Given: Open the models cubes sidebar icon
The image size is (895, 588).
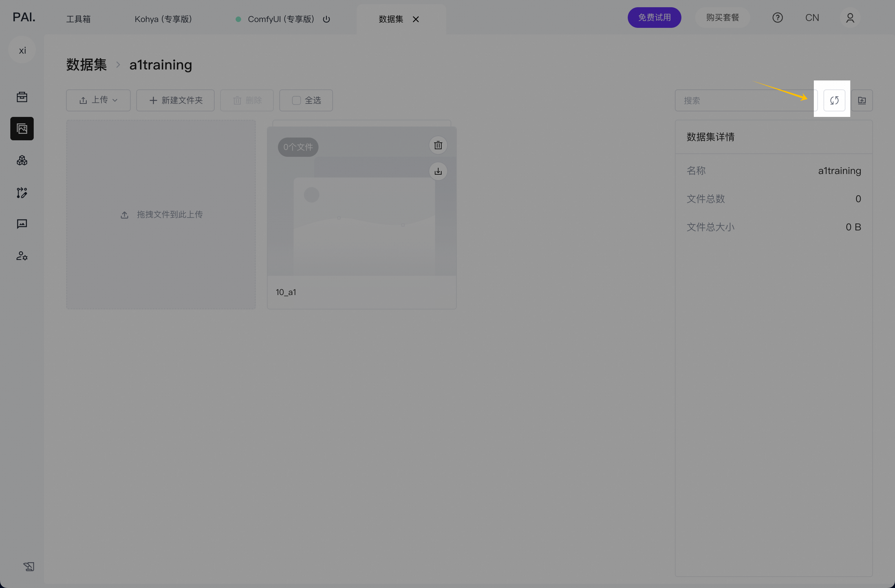Looking at the screenshot, I should tap(22, 161).
